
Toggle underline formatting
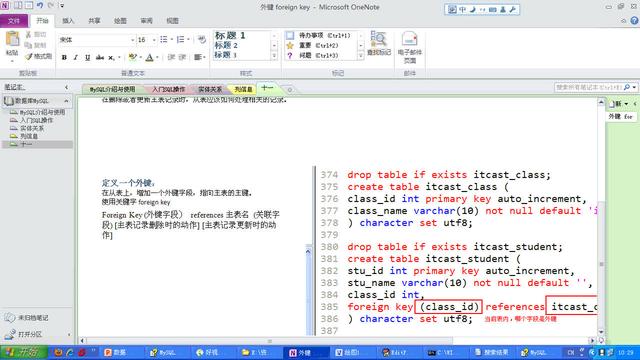click(x=87, y=58)
